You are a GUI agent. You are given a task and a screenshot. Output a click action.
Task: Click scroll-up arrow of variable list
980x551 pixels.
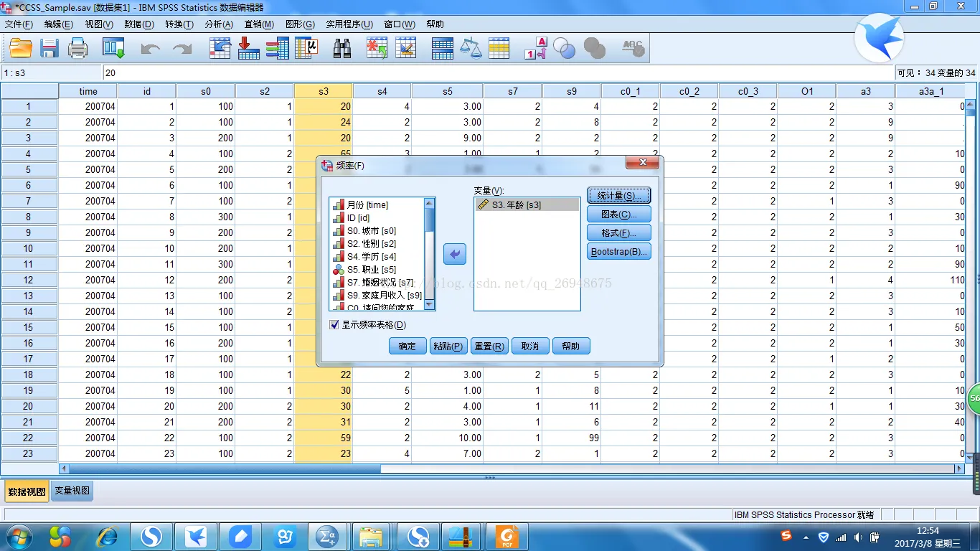click(430, 203)
